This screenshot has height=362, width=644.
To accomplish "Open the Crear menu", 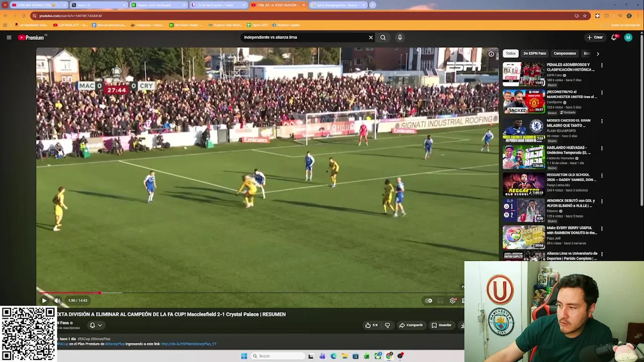I will point(595,37).
